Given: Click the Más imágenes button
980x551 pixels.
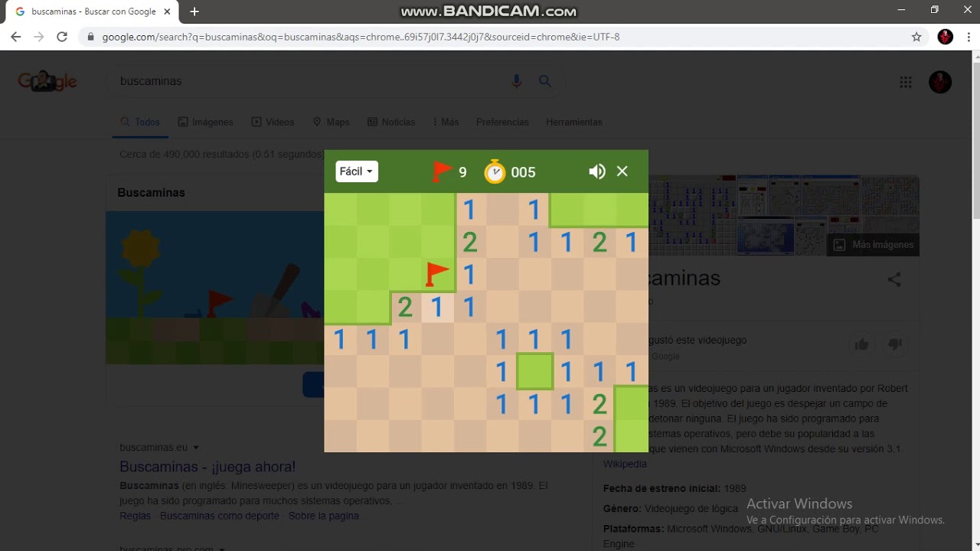Looking at the screenshot, I should [x=874, y=245].
